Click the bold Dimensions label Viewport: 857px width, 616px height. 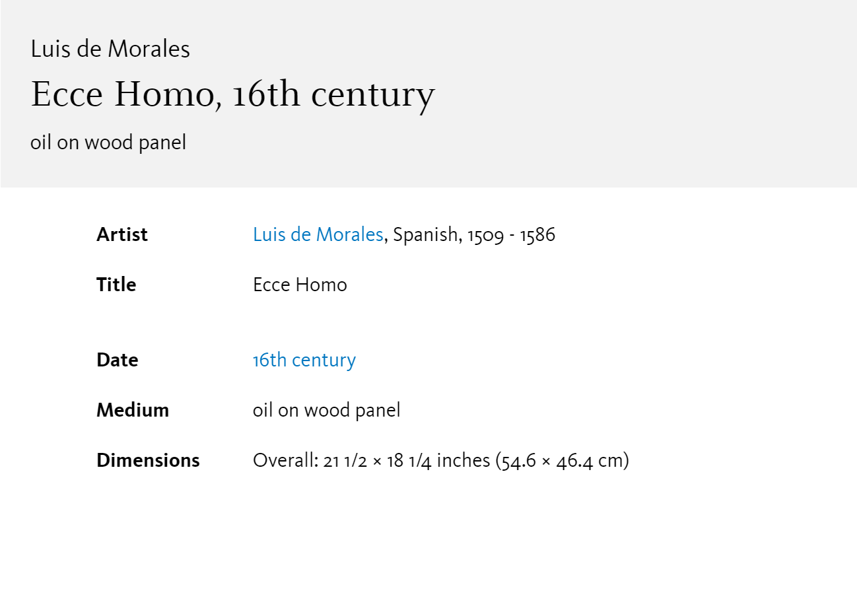(x=148, y=460)
